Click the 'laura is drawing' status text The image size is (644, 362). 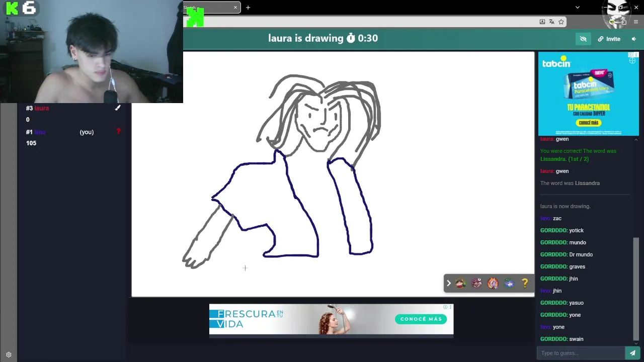(306, 38)
